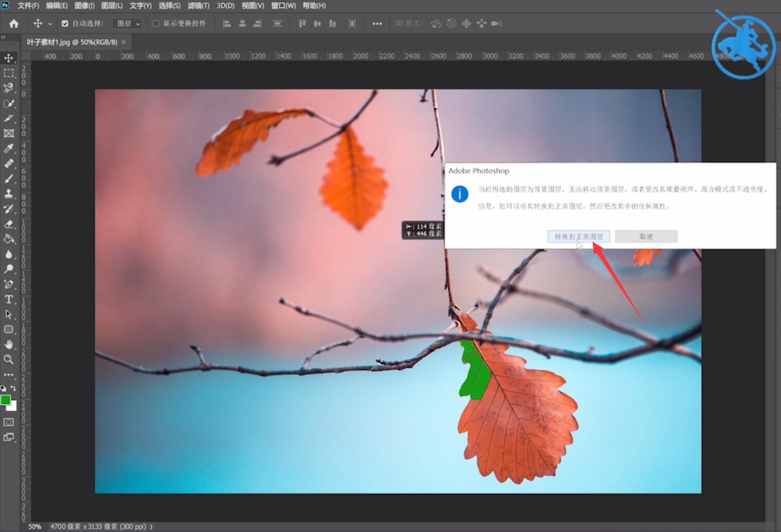The width and height of the screenshot is (781, 532).
Task: Select the Healing Brush tool
Action: 9,164
